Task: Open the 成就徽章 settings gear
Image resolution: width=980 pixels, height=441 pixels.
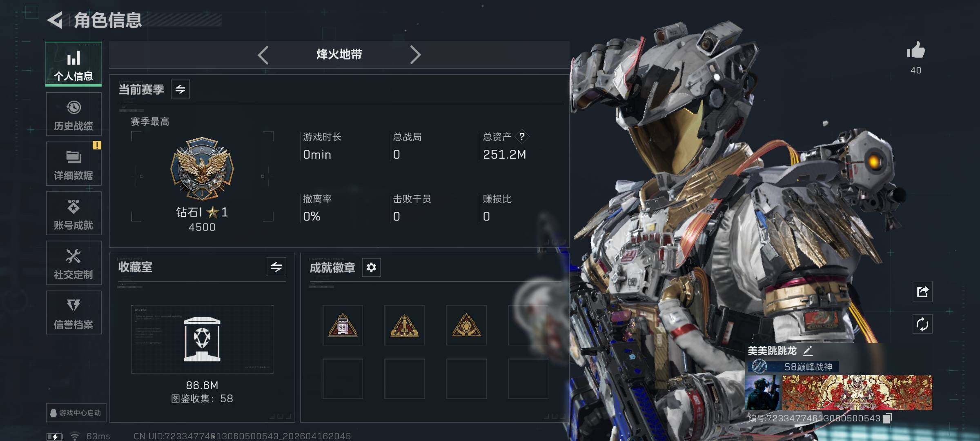Action: [371, 267]
